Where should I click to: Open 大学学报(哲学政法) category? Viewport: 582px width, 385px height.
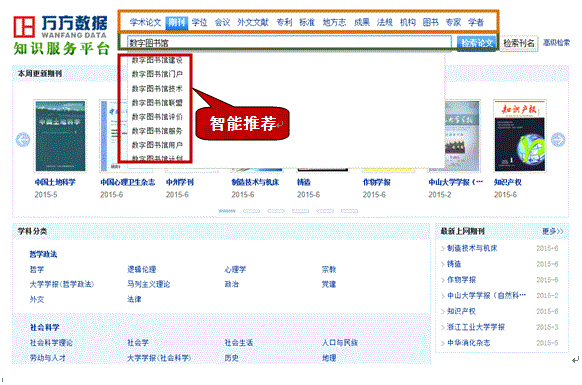click(x=62, y=284)
